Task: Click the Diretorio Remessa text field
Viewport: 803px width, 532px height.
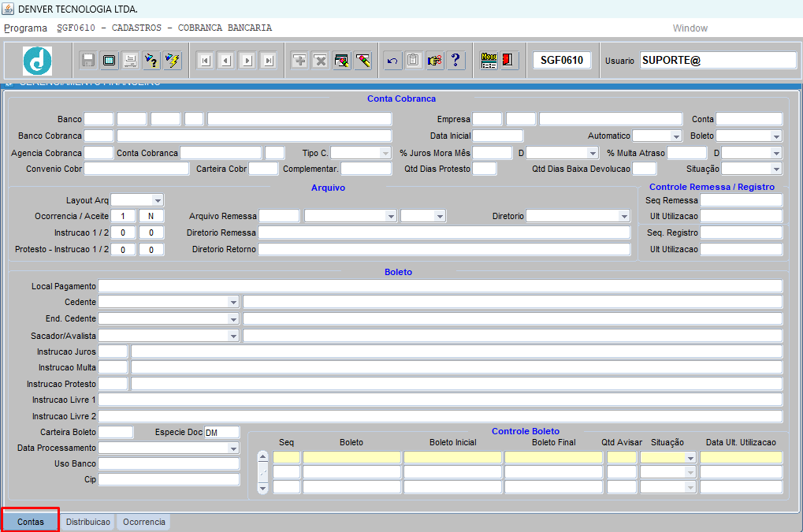Action: 444,233
